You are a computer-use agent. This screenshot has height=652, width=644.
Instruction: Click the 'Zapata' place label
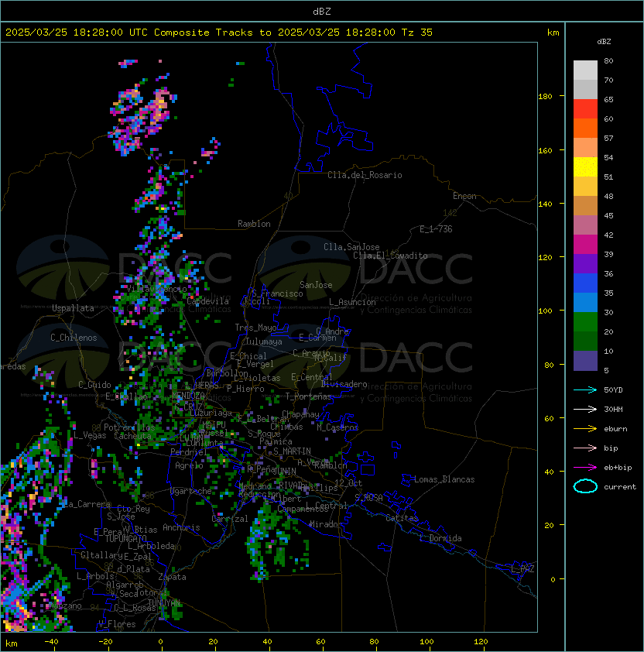[x=172, y=577]
